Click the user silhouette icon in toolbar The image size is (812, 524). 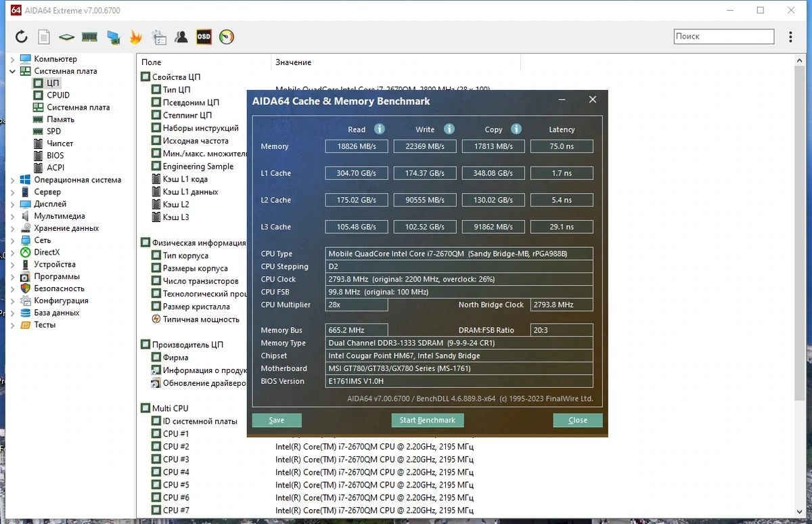point(181,37)
